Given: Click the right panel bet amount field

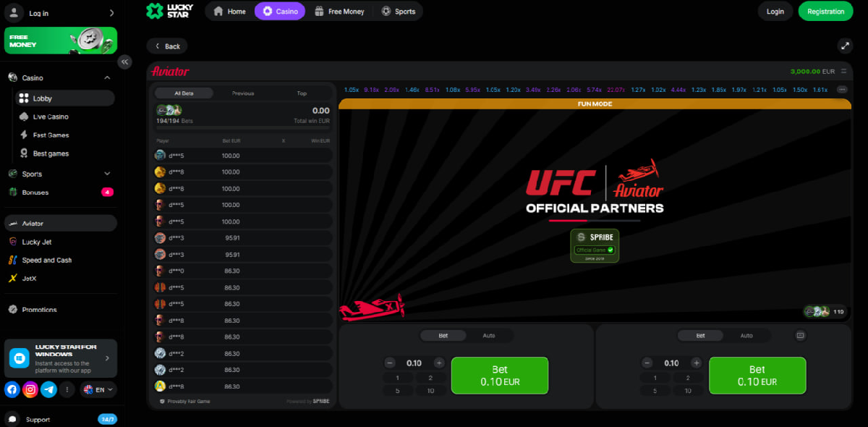Looking at the screenshot, I should tap(672, 363).
